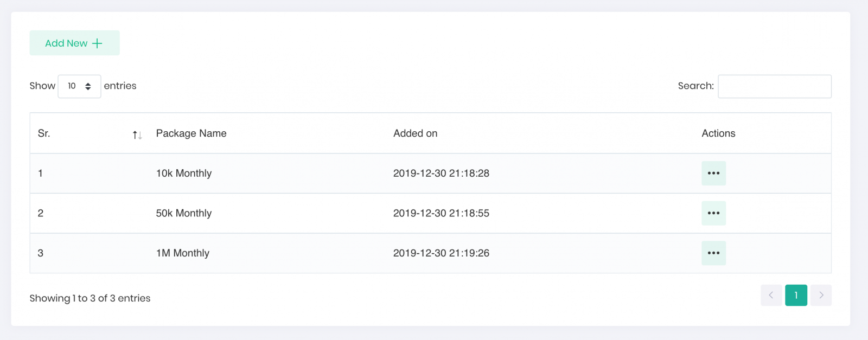The image size is (868, 340).
Task: Click the Add New button
Action: (x=74, y=43)
